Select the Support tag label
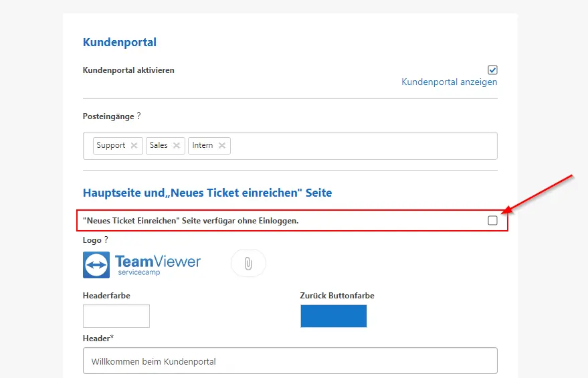Screen dimensions: 588x378 click(x=110, y=145)
